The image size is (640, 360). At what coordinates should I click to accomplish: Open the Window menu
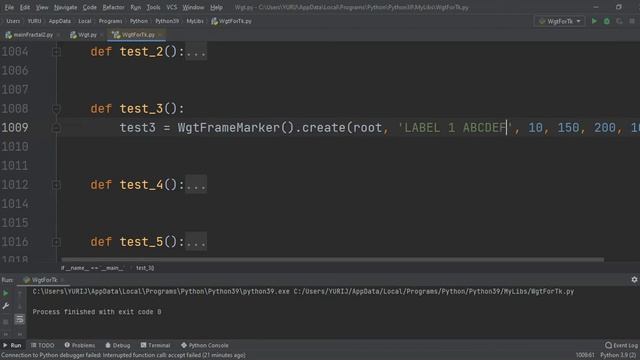[193, 7]
